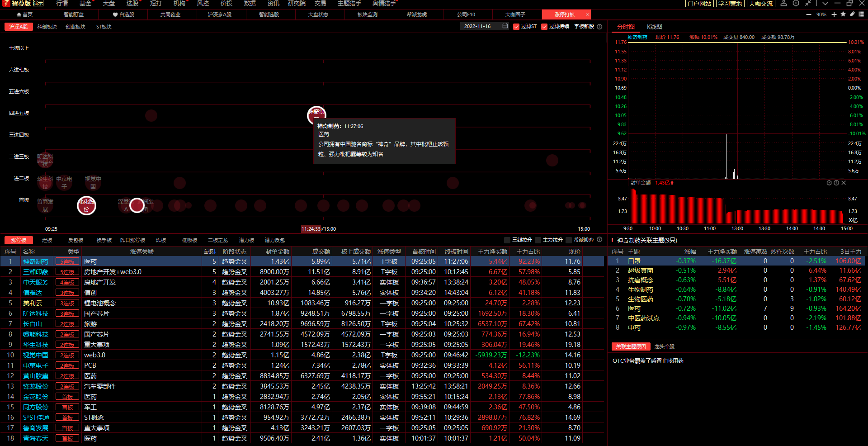Image resolution: width=868 pixels, height=446 pixels.
Task: Click help icon on 封单金额 chart
Action: click(836, 183)
